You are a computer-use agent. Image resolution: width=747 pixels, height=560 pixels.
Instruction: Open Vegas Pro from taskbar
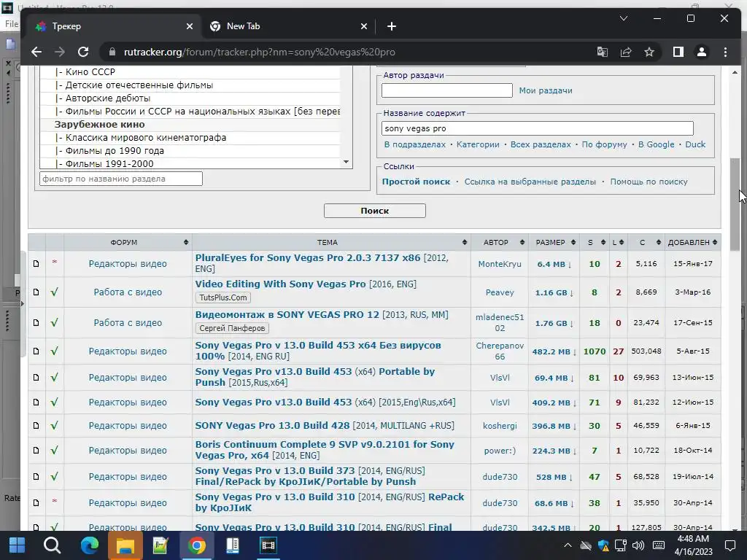pyautogui.click(x=268, y=545)
